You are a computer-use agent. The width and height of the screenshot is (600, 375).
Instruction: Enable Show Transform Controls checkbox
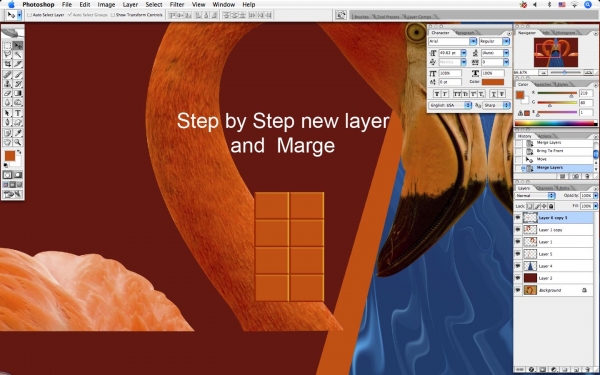click(112, 15)
